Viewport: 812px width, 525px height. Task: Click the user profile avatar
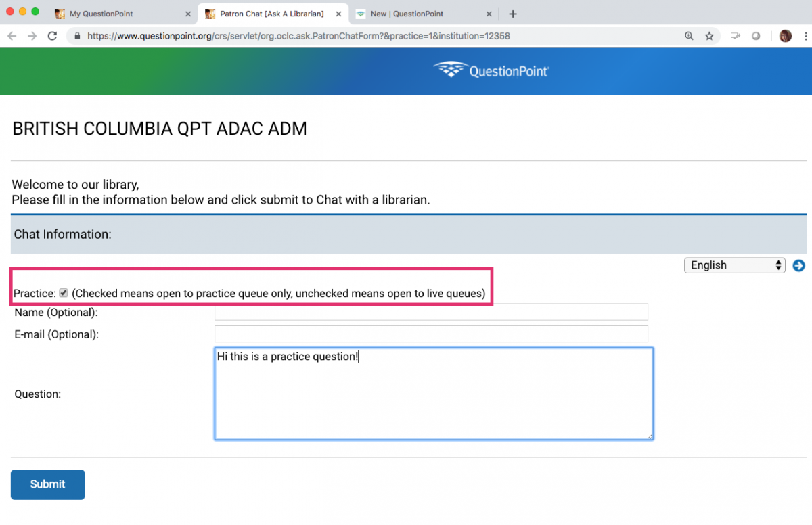click(x=785, y=36)
